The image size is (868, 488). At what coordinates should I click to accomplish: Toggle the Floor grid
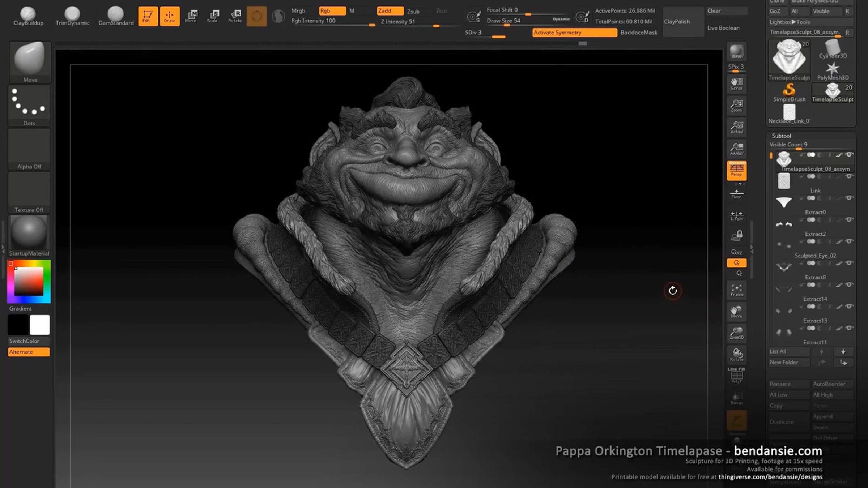point(736,194)
